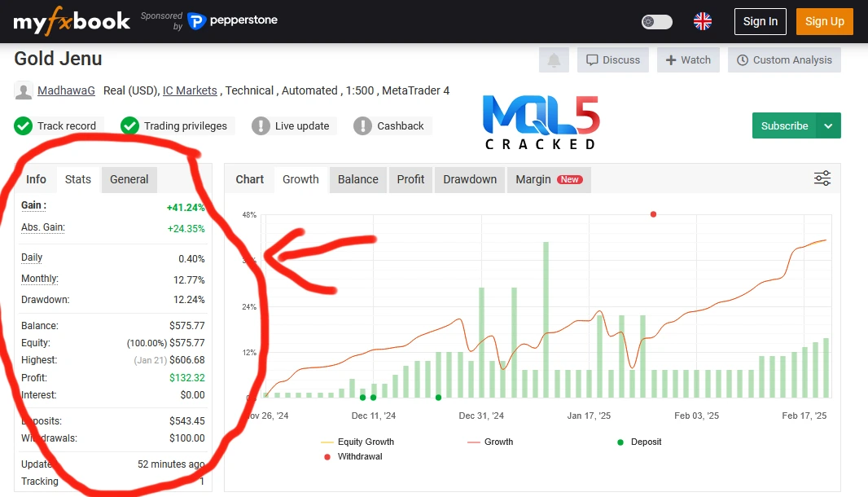Image resolution: width=868 pixels, height=497 pixels.
Task: Click the Track record green check icon
Action: pyautogui.click(x=24, y=125)
